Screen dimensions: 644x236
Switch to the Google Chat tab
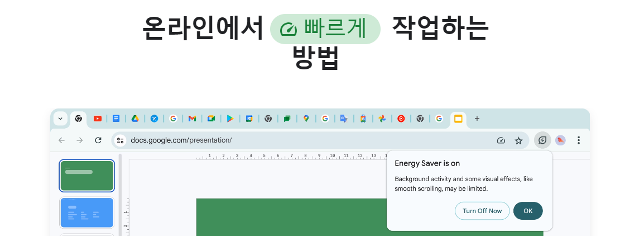click(287, 119)
